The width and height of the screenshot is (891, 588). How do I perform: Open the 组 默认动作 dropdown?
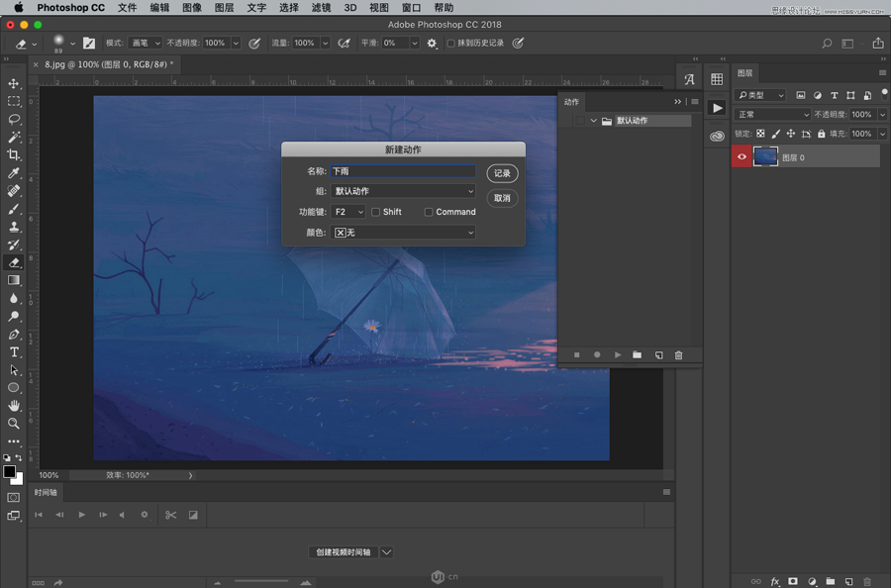(x=404, y=191)
